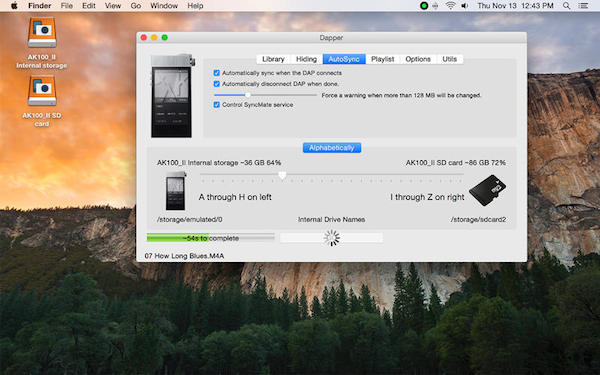
Task: Click the alphabet split slider handle
Action: point(282,175)
